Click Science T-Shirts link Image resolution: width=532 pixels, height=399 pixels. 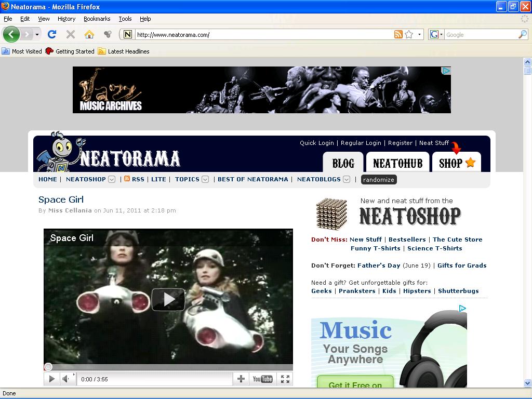[435, 248]
